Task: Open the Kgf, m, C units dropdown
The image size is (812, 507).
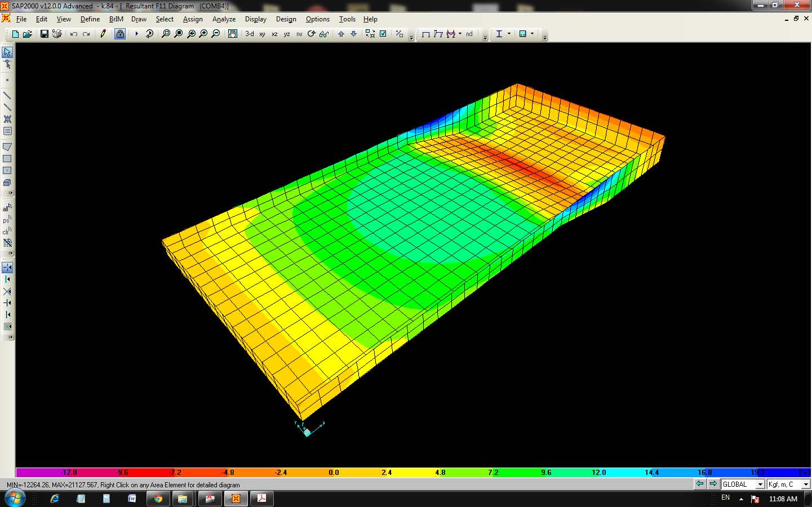Action: pos(805,484)
